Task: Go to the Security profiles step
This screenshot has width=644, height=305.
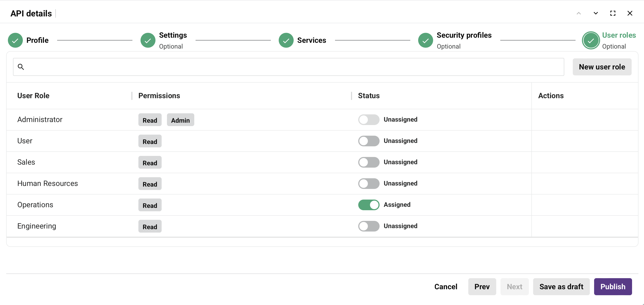Action: point(464,35)
